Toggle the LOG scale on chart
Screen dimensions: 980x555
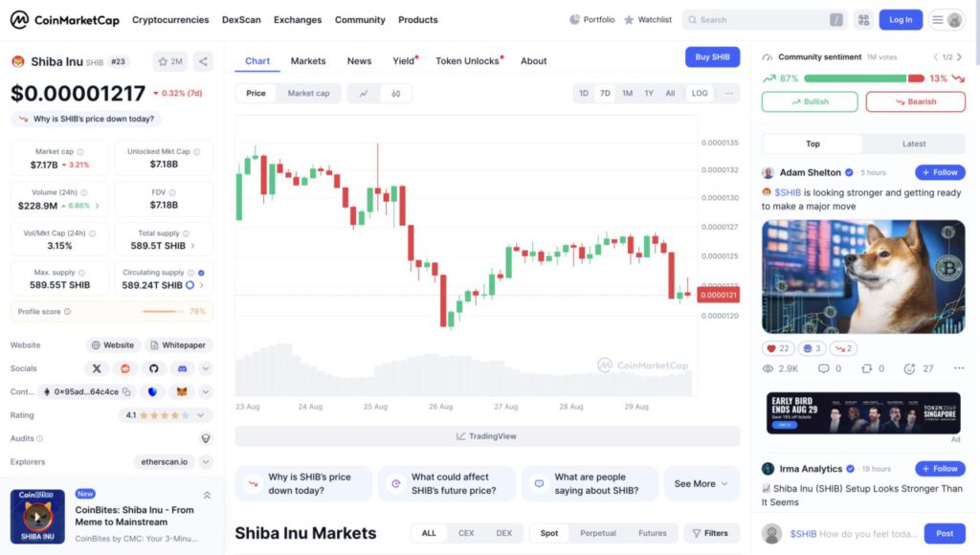pos(700,93)
